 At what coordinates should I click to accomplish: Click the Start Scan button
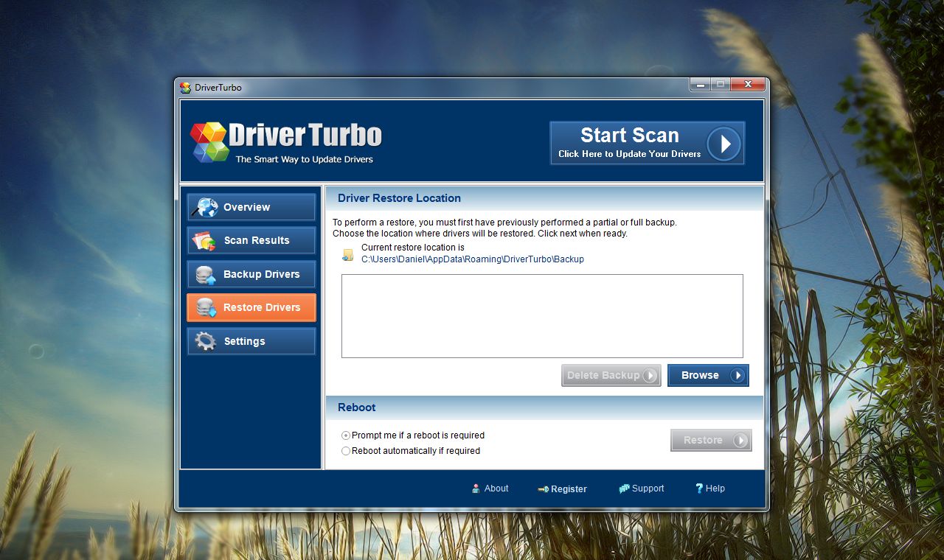coord(647,143)
